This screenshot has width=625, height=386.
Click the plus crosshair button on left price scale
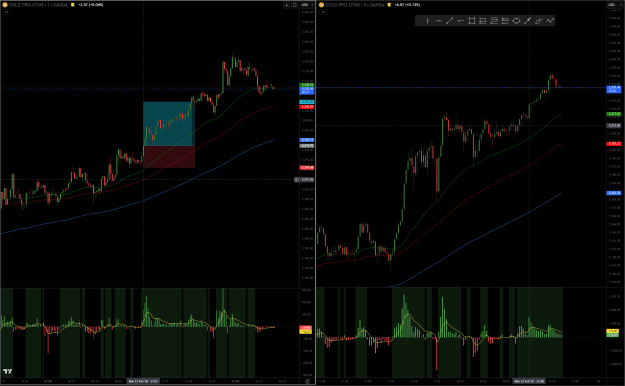(x=297, y=179)
